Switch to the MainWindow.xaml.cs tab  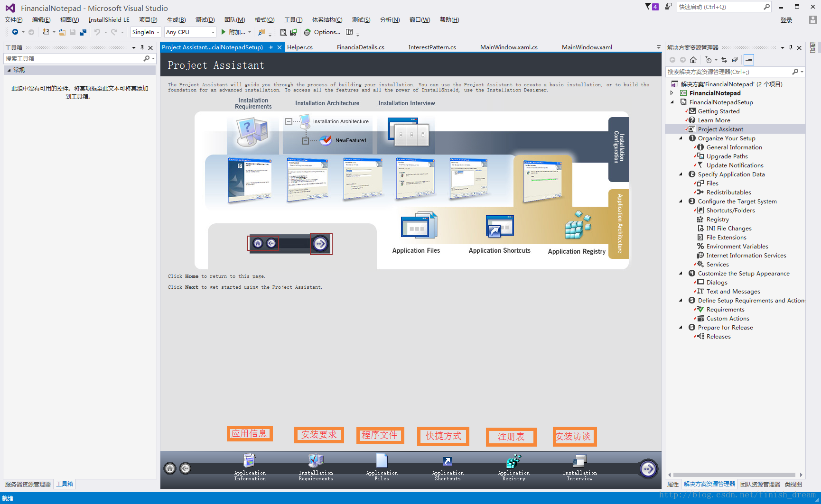coord(509,47)
